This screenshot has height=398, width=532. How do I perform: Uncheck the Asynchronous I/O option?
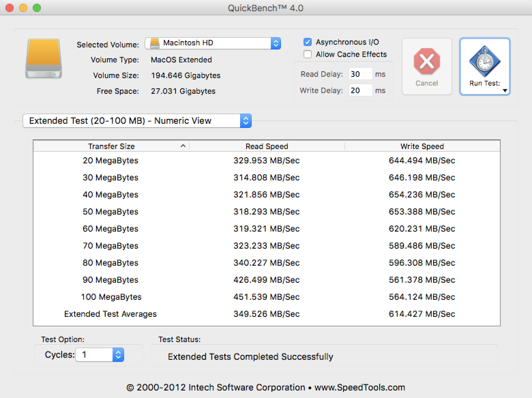click(307, 42)
